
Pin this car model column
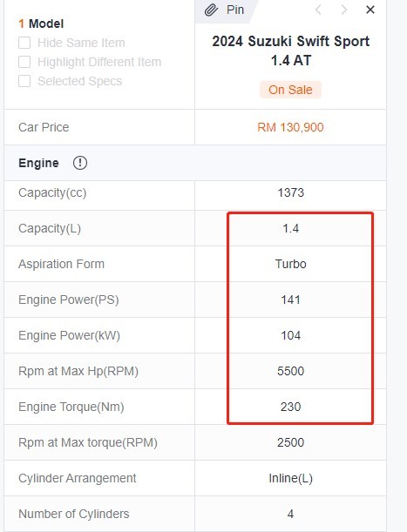click(224, 10)
